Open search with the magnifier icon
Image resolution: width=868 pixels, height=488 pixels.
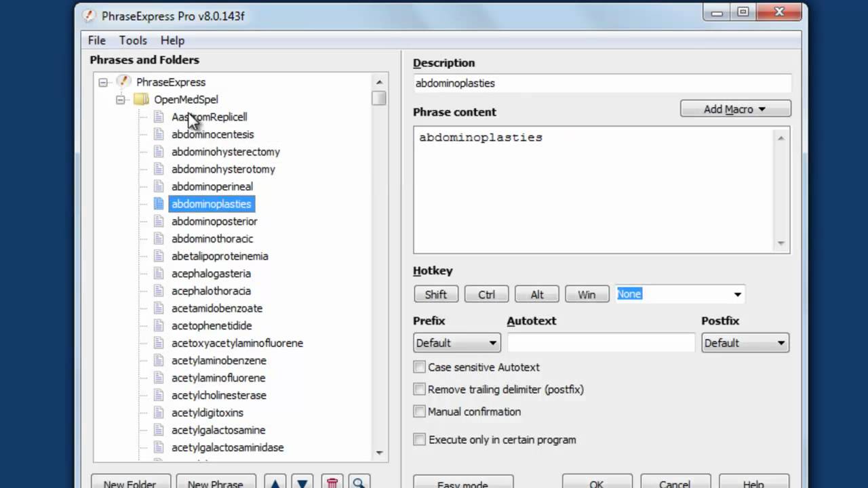[x=359, y=483]
